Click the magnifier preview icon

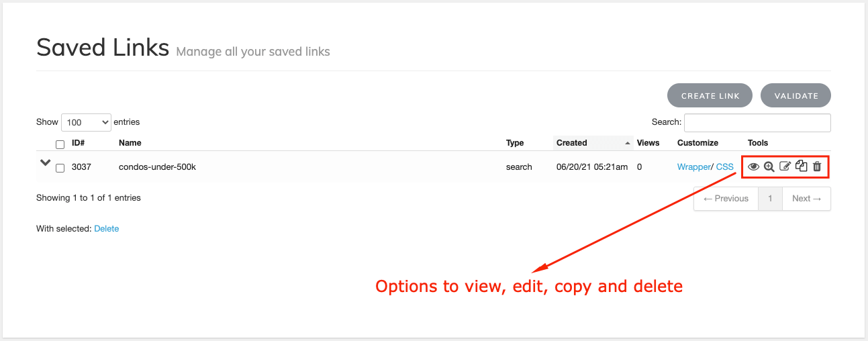point(769,167)
